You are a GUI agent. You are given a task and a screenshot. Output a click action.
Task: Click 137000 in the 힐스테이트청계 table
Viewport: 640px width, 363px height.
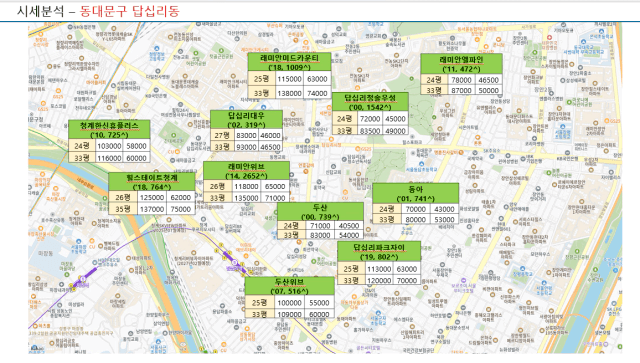click(x=152, y=209)
